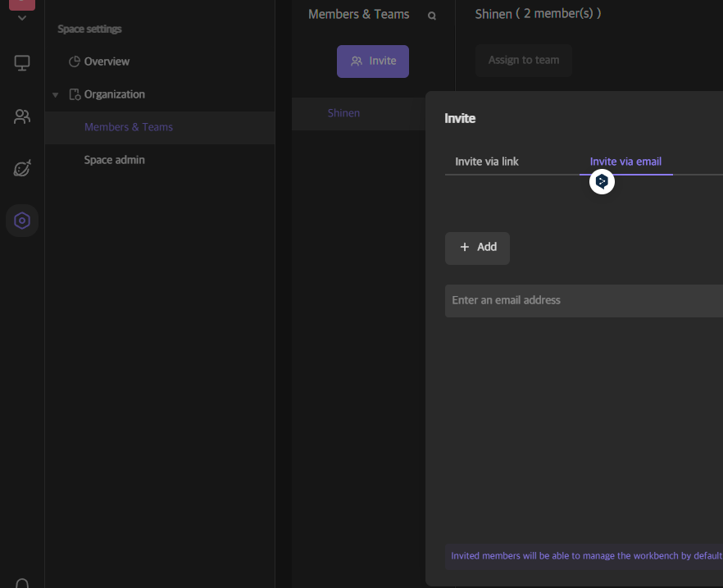Open the explore planet icon in sidebar
Screen dimensions: 723x588
[x=21, y=168]
